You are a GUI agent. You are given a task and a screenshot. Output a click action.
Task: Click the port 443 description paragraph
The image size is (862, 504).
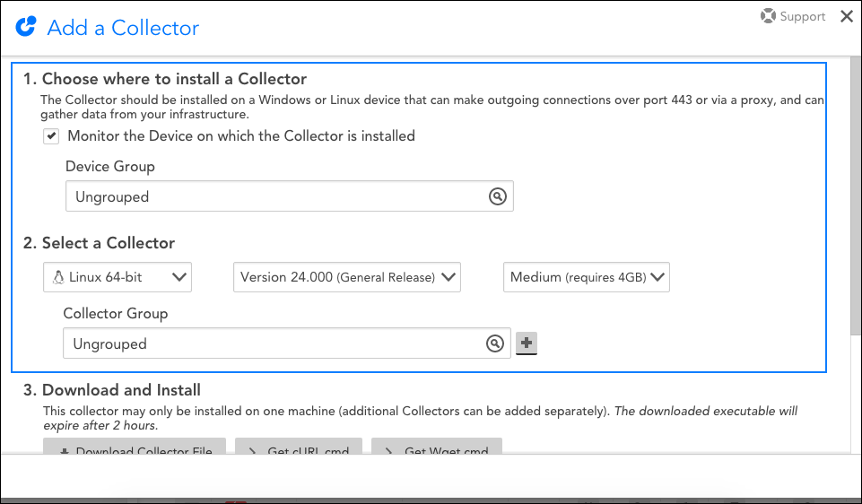[432, 108]
